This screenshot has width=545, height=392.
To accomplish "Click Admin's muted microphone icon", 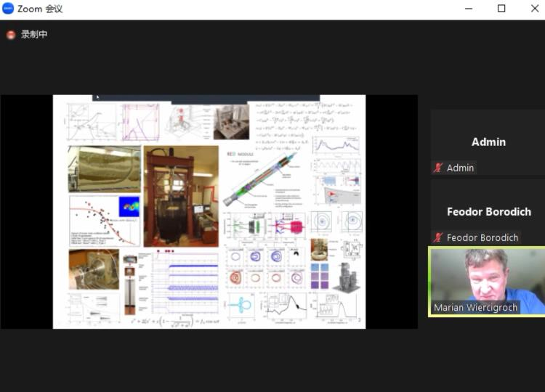I will [437, 168].
